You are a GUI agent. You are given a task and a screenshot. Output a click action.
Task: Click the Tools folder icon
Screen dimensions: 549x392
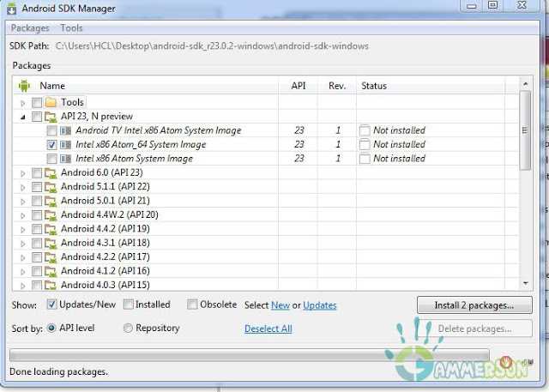(x=51, y=103)
